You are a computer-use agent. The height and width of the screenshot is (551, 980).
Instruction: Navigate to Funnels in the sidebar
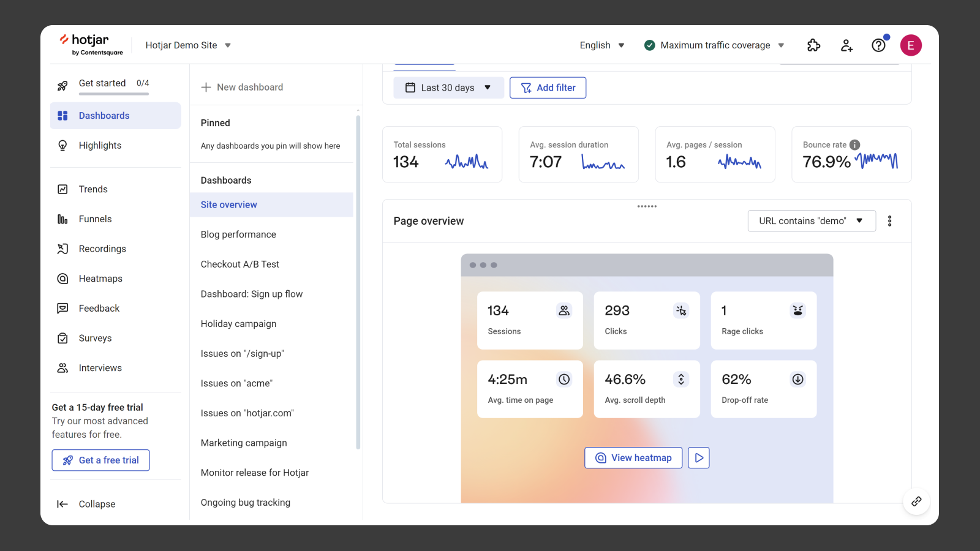click(x=95, y=219)
